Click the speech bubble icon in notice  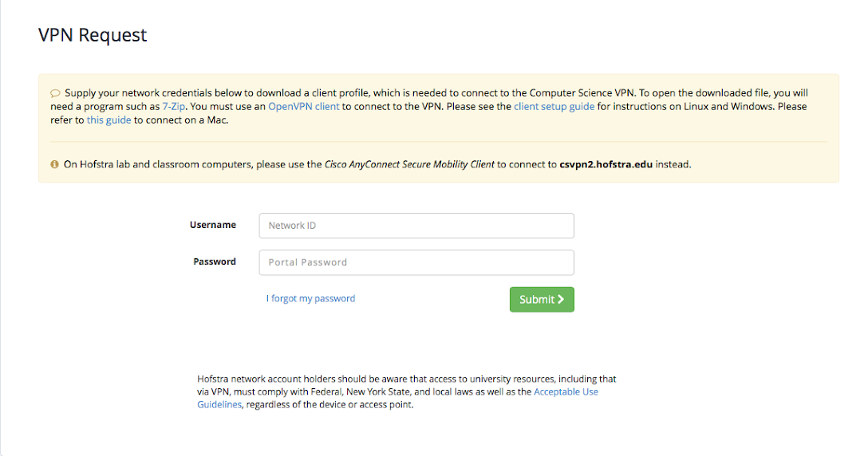tap(55, 93)
